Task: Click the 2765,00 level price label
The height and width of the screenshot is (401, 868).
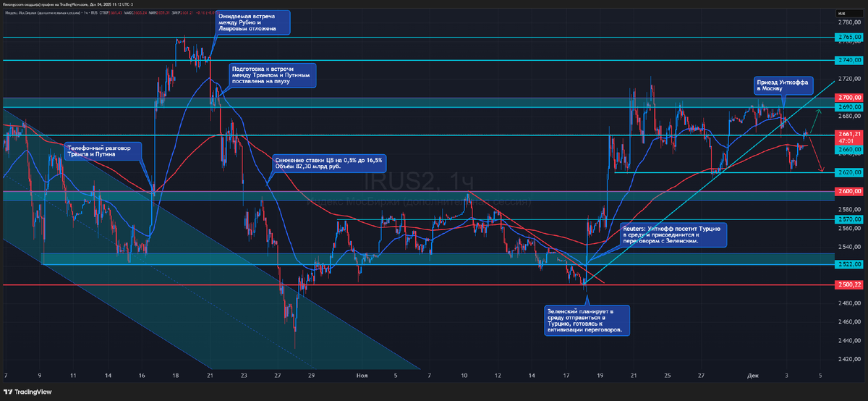Action: pyautogui.click(x=849, y=37)
